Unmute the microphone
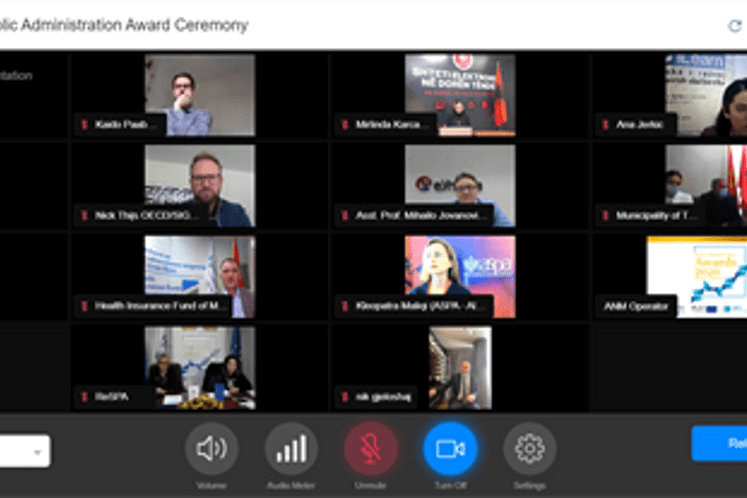Viewport: 747px width, 498px height. [x=370, y=449]
